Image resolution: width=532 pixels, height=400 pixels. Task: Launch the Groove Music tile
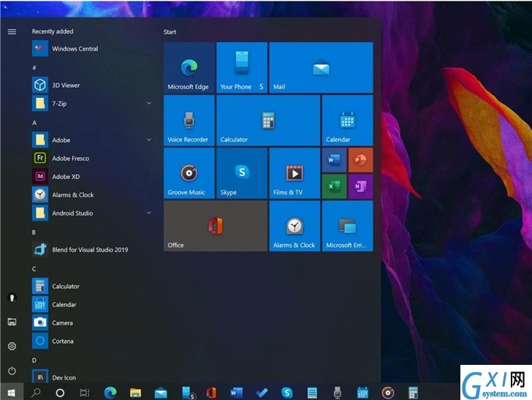pyautogui.click(x=189, y=173)
